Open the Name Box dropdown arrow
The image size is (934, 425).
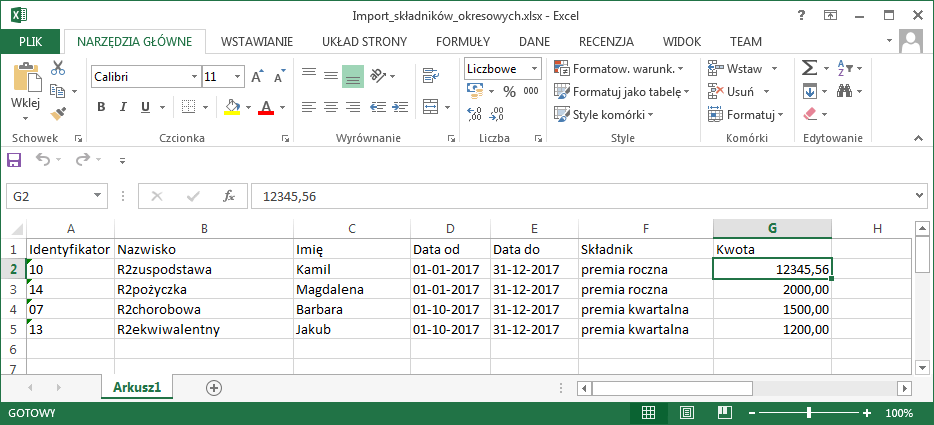point(98,196)
